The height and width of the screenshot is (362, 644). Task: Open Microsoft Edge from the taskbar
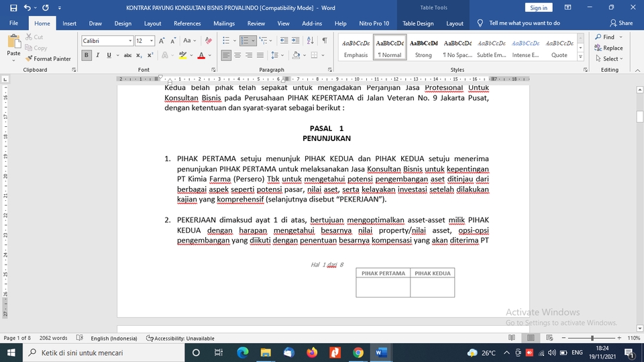pos(243,353)
